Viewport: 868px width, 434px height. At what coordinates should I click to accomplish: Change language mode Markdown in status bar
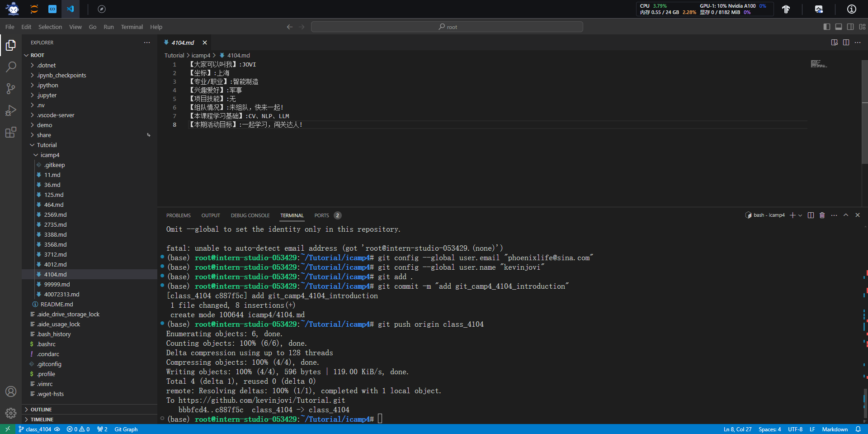[x=835, y=429]
